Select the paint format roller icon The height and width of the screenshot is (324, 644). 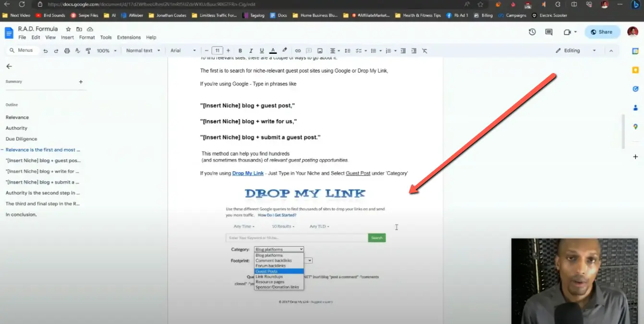click(x=88, y=50)
